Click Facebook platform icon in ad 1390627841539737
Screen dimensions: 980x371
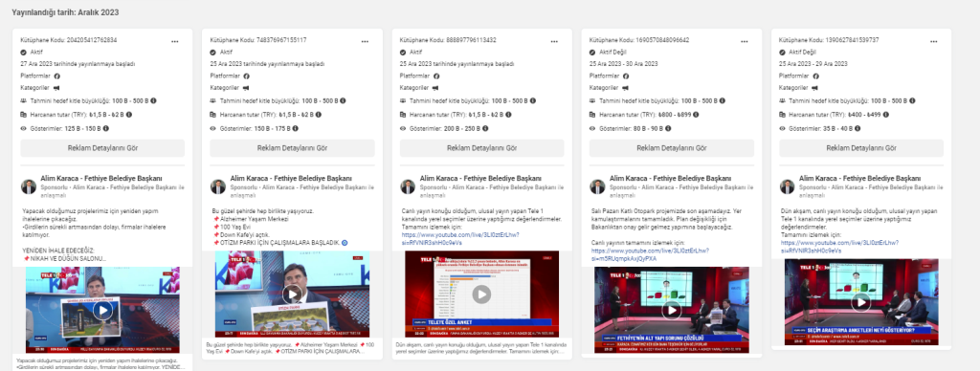[x=815, y=76]
